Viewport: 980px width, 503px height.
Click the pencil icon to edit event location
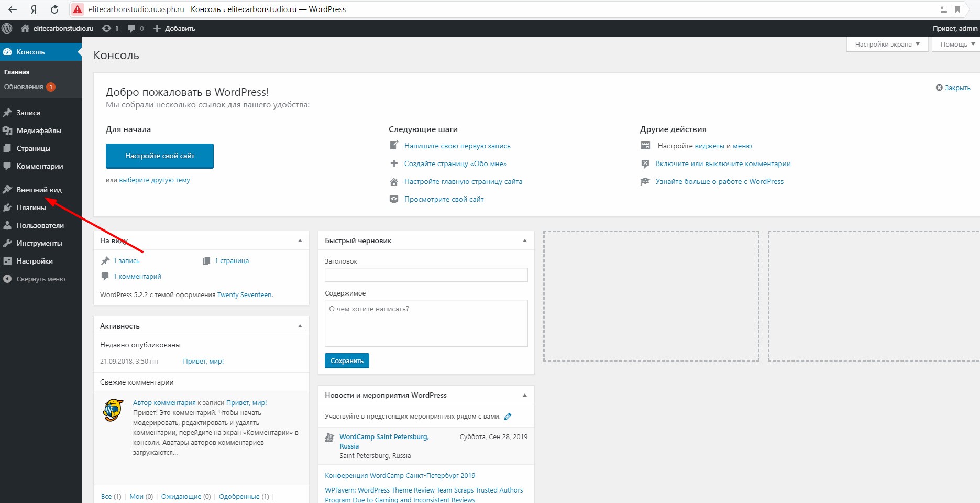point(508,417)
